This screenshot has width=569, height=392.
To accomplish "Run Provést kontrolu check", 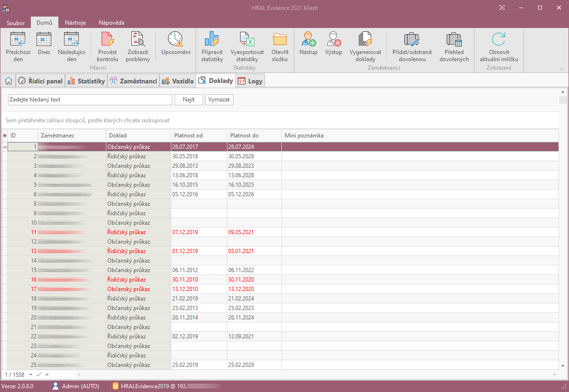I will (x=107, y=47).
